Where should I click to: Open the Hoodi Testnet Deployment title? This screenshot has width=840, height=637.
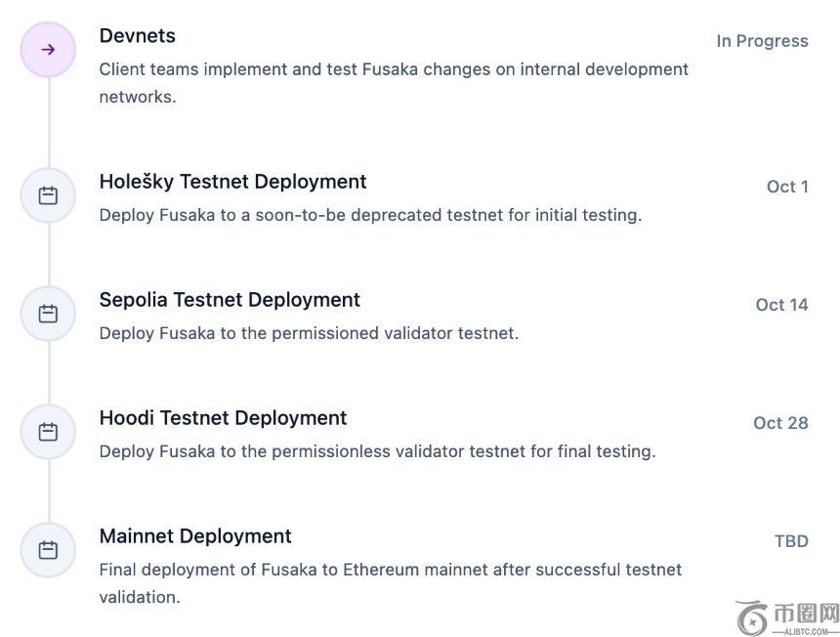[223, 418]
